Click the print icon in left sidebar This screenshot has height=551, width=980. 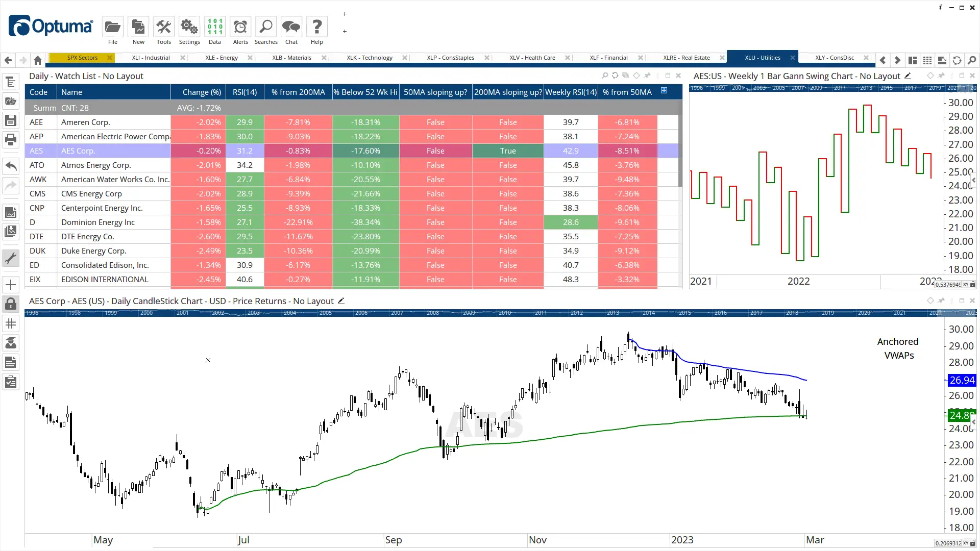click(x=11, y=139)
